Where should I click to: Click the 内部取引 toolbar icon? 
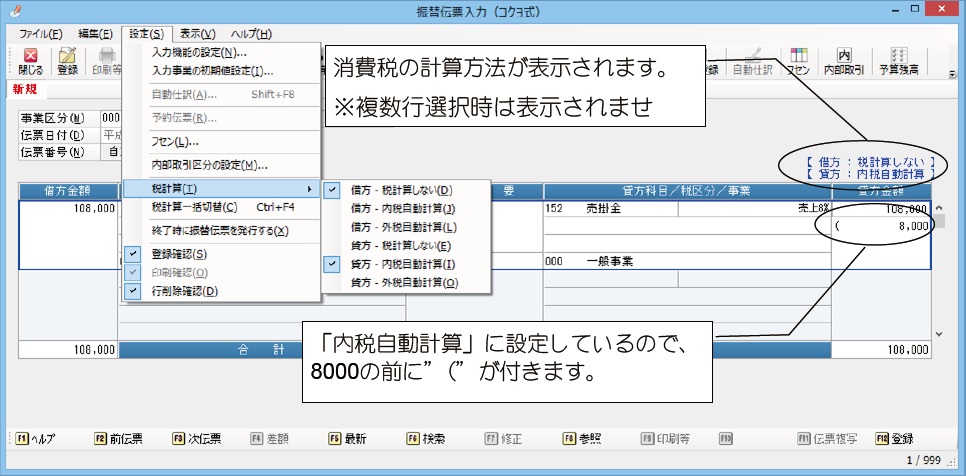click(843, 61)
